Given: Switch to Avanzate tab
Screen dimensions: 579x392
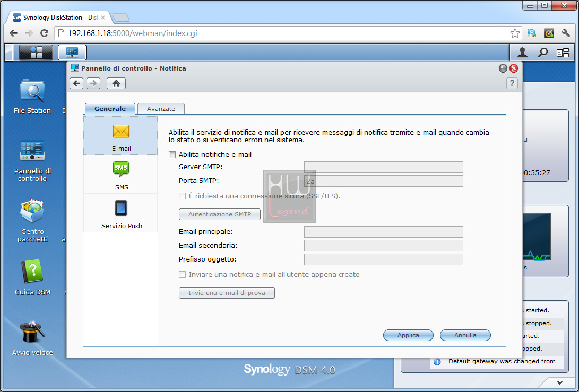Looking at the screenshot, I should (161, 109).
